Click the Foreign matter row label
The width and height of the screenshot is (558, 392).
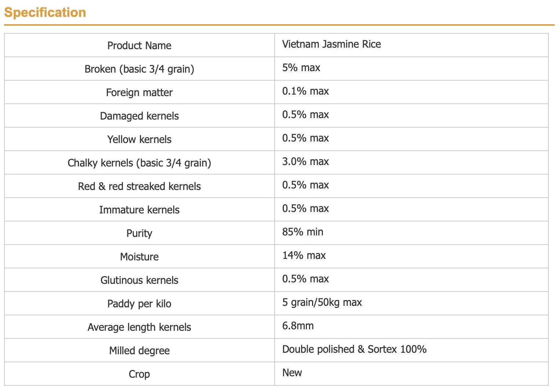pos(139,92)
